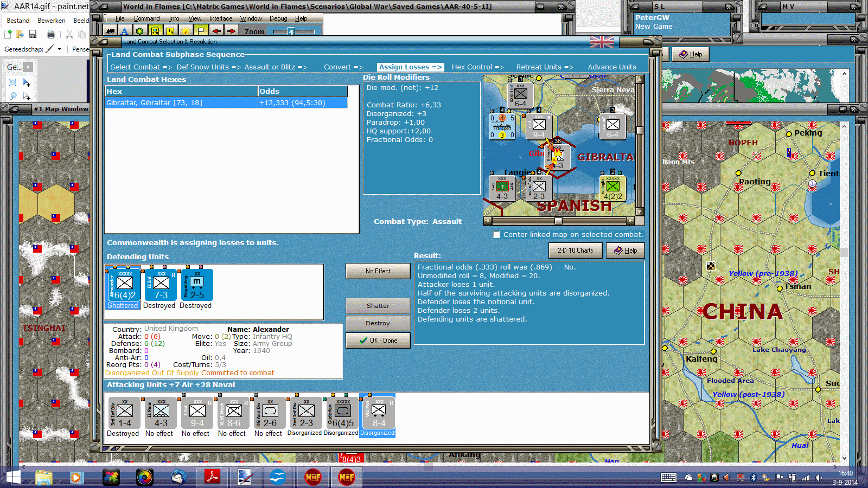Image resolution: width=868 pixels, height=488 pixels.
Task: Select the HG Arm Div 2-6 attacking unit
Action: pyautogui.click(x=270, y=414)
